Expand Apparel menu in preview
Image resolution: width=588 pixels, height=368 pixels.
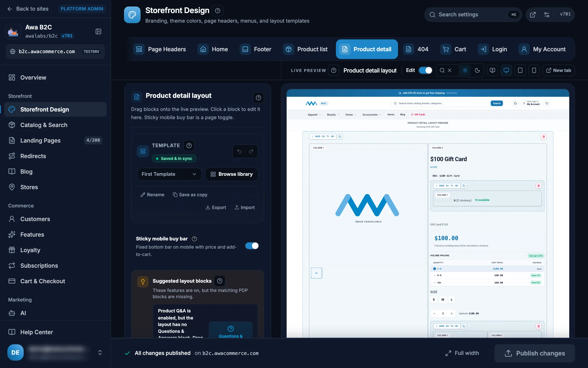[x=314, y=115]
